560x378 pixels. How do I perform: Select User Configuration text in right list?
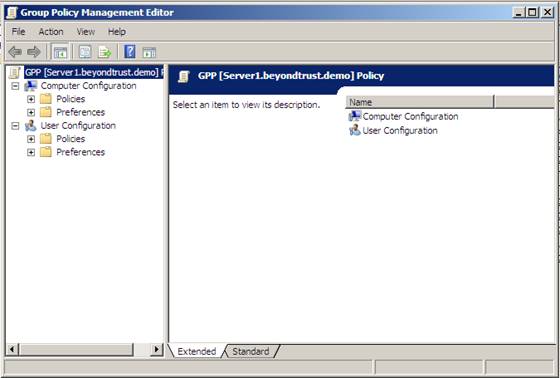click(400, 131)
